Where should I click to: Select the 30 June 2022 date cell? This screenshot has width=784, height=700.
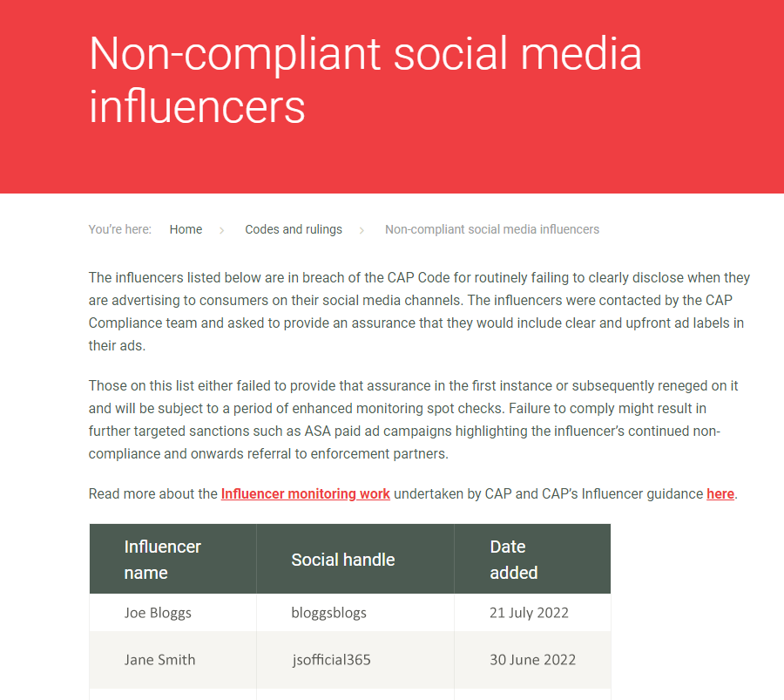point(532,660)
